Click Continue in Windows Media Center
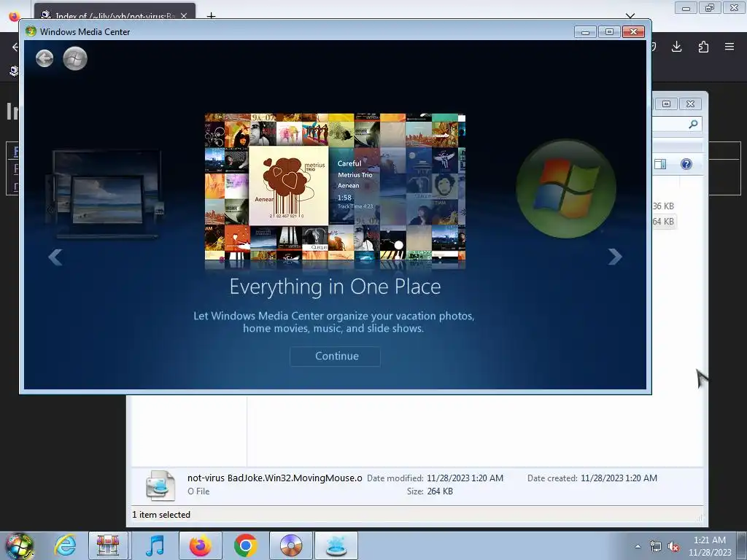Screen dimensions: 747x560 coord(336,356)
